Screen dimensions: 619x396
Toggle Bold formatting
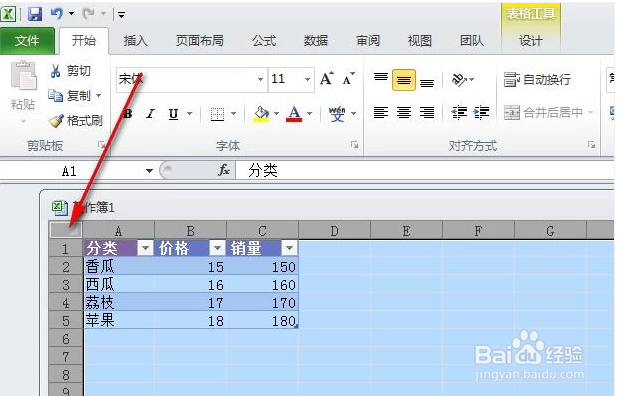click(128, 114)
